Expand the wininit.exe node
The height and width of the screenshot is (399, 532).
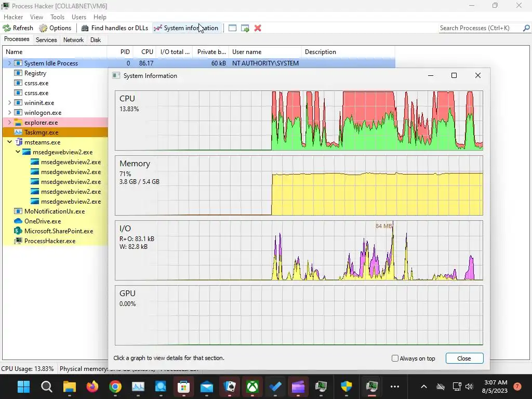tap(9, 102)
